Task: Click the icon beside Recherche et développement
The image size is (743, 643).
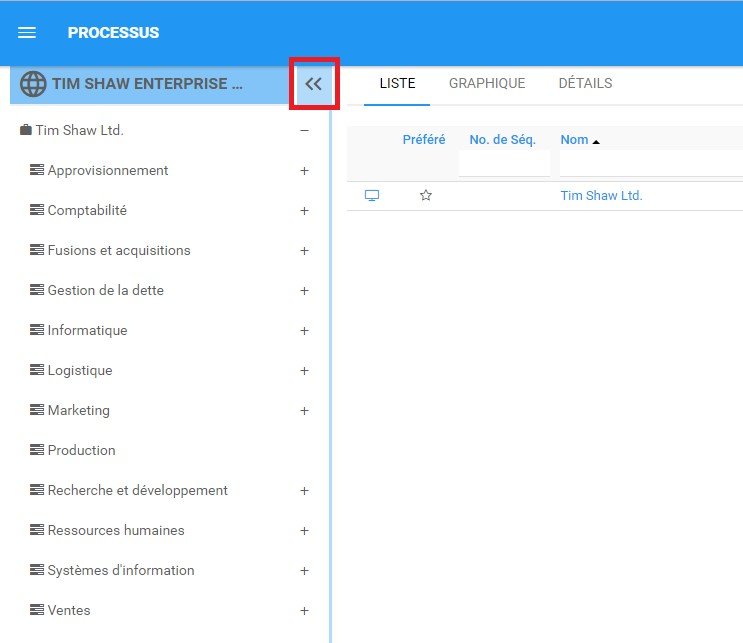Action: 37,490
